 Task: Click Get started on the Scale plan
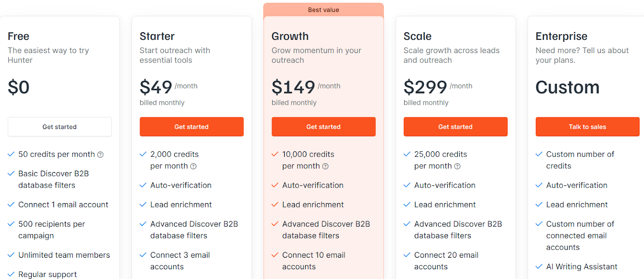455,127
